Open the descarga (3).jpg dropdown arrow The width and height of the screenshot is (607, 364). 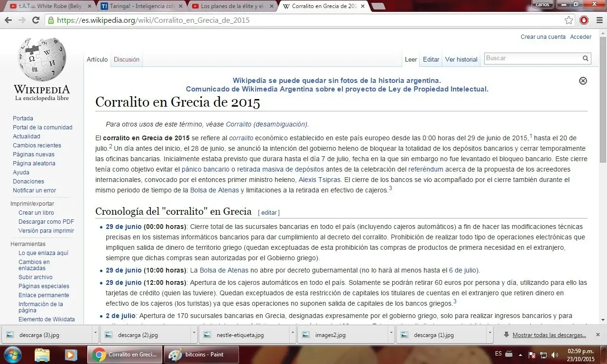(95, 335)
